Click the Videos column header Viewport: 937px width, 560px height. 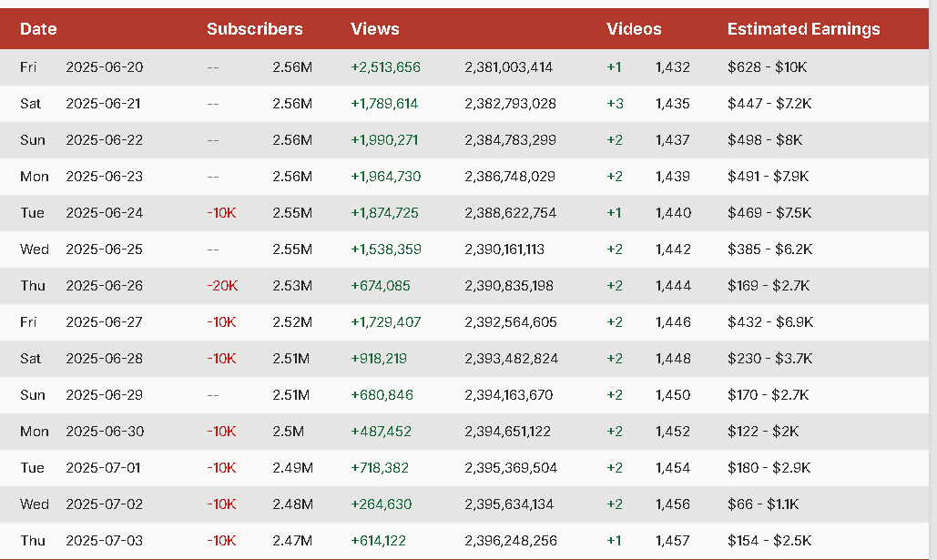pos(634,29)
